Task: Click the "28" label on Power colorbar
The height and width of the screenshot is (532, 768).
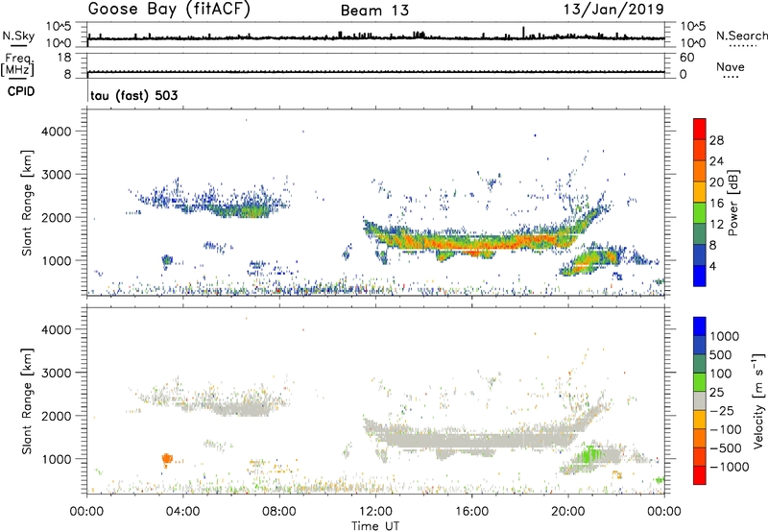Action: [716, 140]
